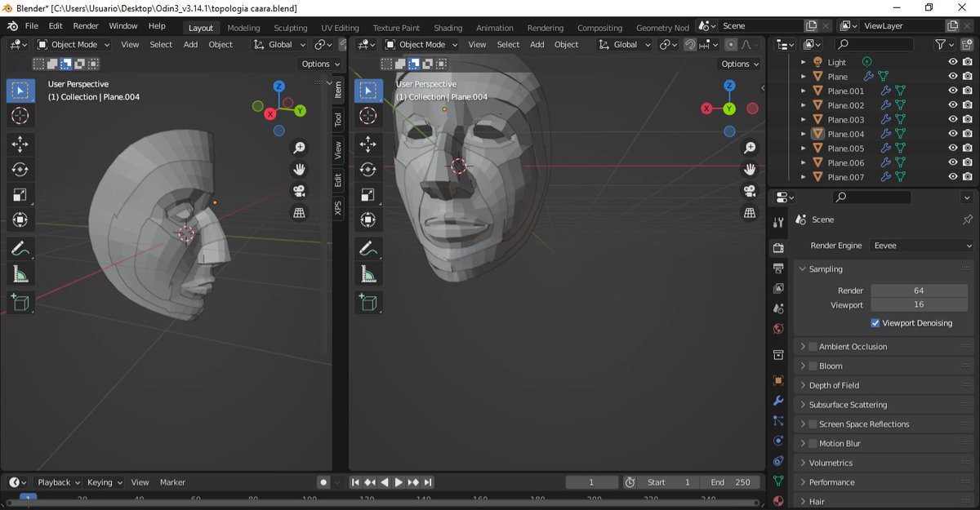Pick the Measure tool in right viewport

click(368, 275)
